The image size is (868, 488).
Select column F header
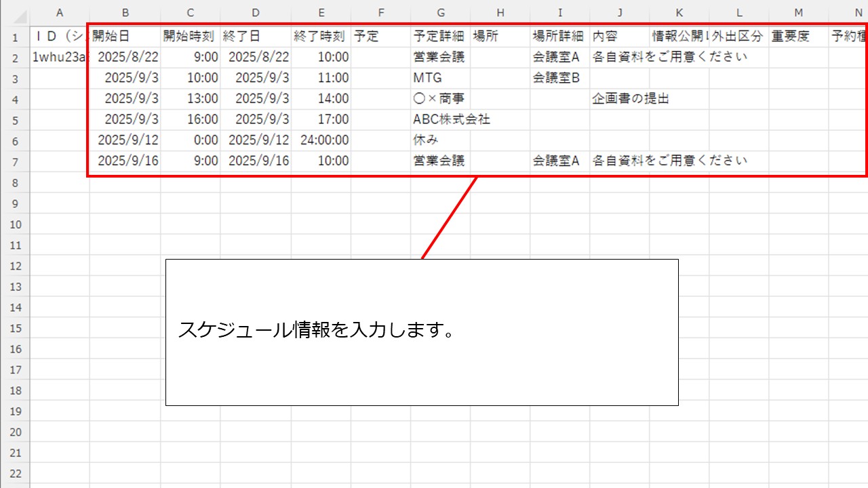coord(381,12)
